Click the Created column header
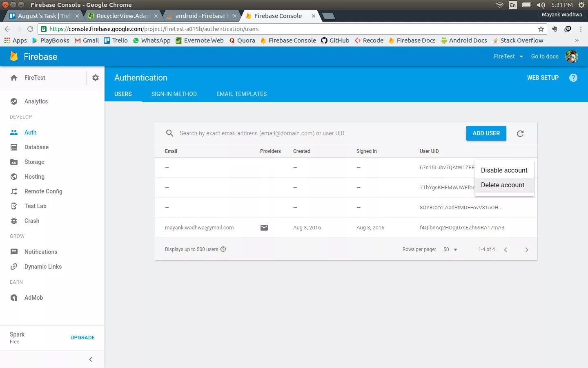Screen dimensions: 588x368 point(302,151)
